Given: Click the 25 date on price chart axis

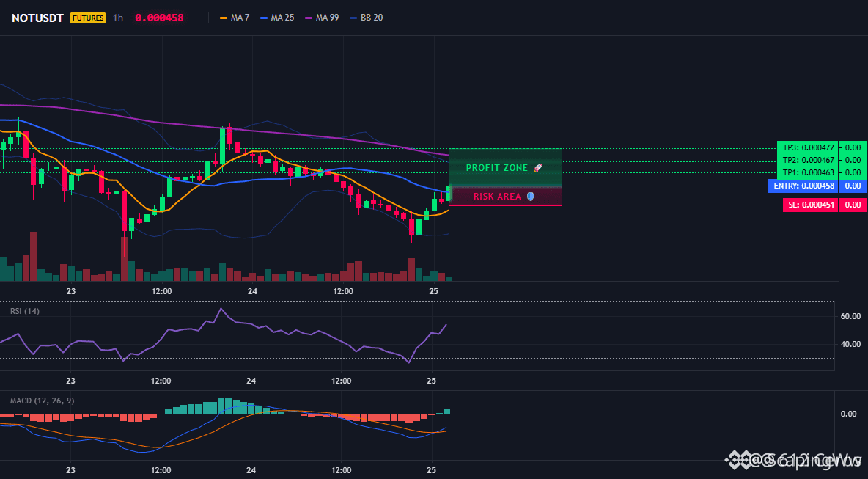Looking at the screenshot, I should click(x=433, y=291).
